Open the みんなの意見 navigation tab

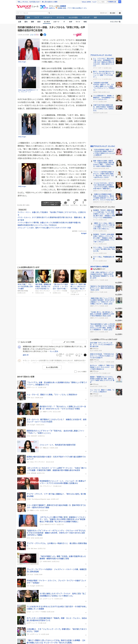73,17
